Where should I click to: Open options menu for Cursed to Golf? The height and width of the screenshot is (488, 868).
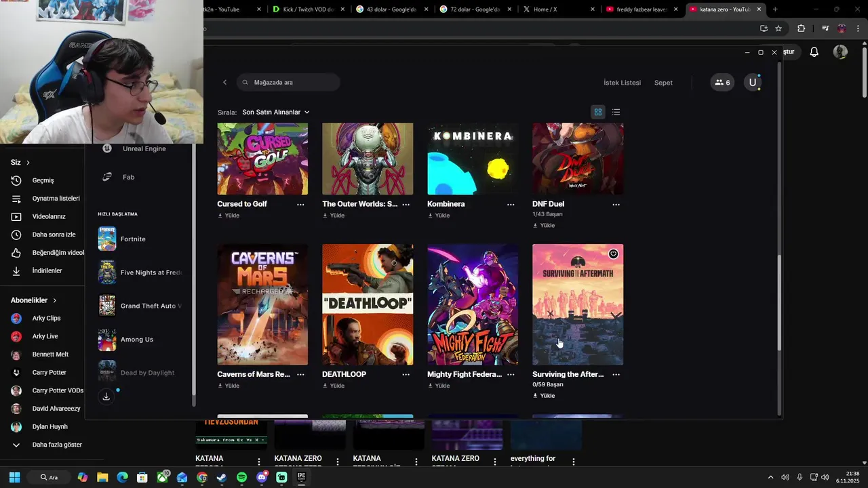(x=300, y=204)
